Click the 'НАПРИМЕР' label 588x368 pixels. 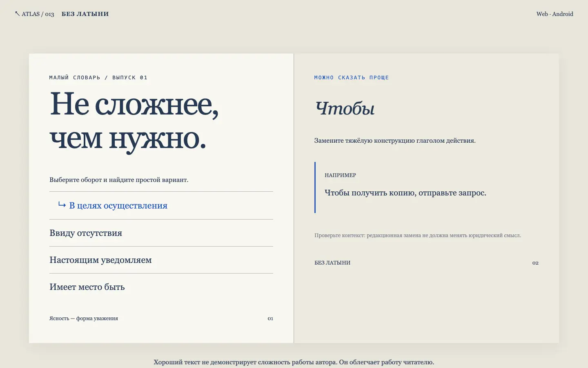coord(340,175)
